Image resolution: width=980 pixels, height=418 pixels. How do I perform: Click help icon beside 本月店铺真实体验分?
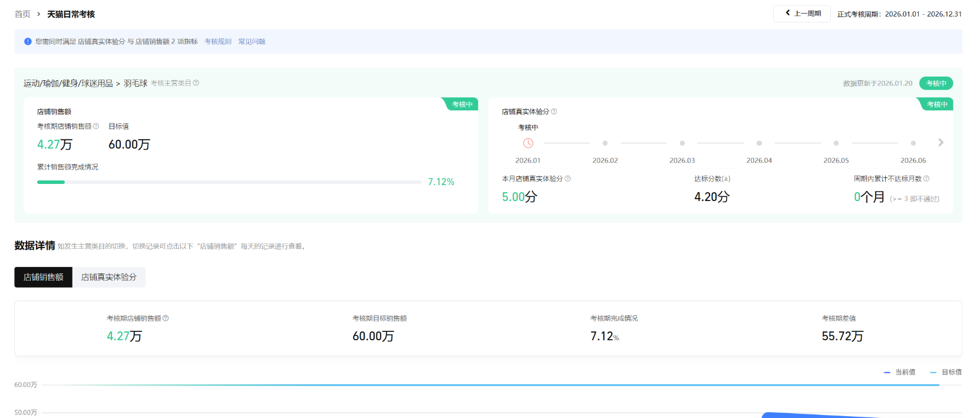pos(567,179)
